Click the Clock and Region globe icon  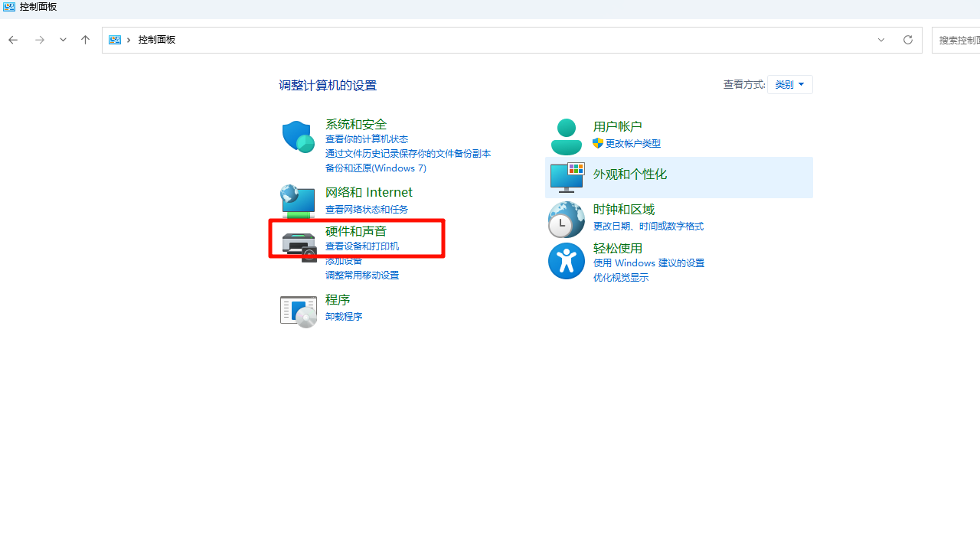(567, 220)
